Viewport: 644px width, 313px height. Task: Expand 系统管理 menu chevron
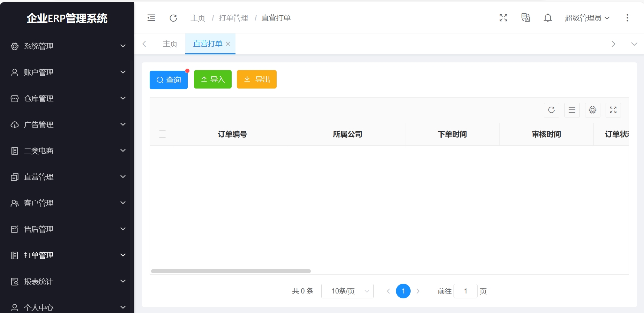point(123,46)
